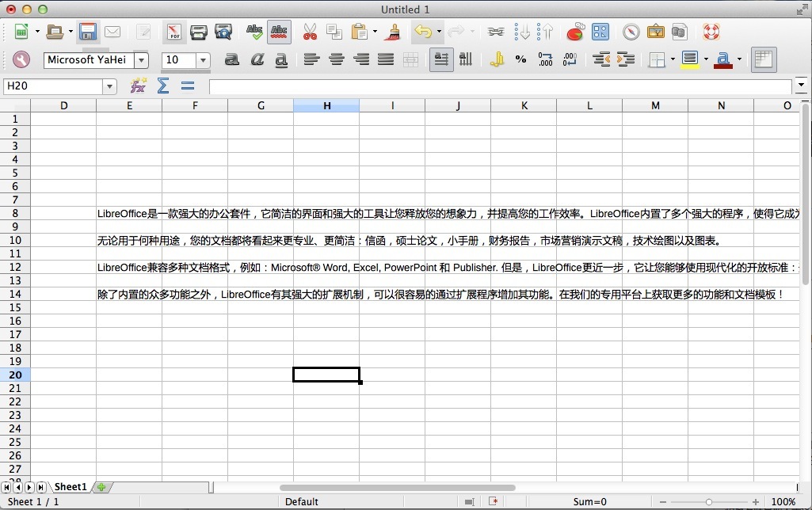Insert a chart with pie icon
Image resolution: width=812 pixels, height=510 pixels.
click(575, 32)
